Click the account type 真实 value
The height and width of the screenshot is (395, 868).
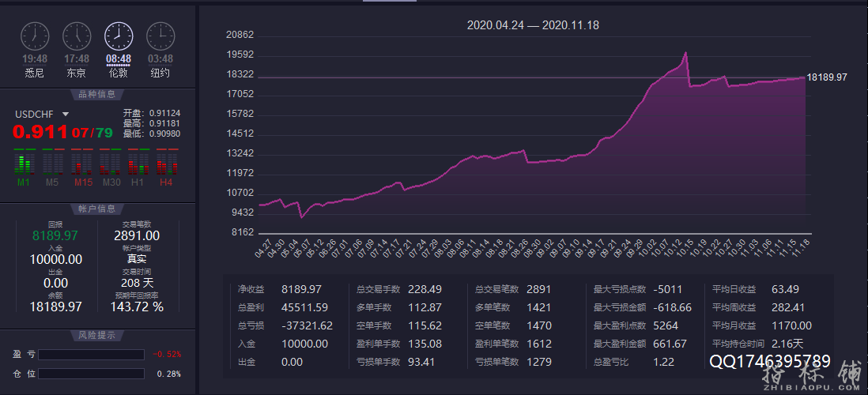137,259
